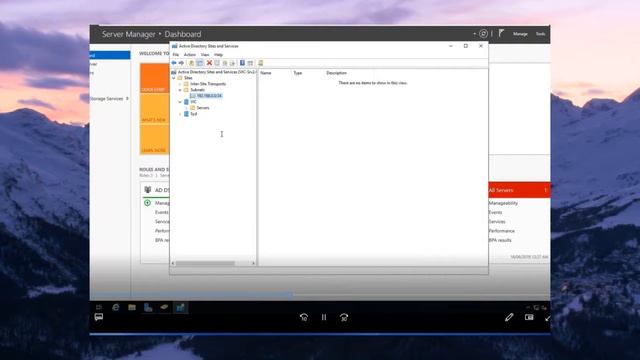Click the tree pane horizontal scrollbar

coord(205,263)
